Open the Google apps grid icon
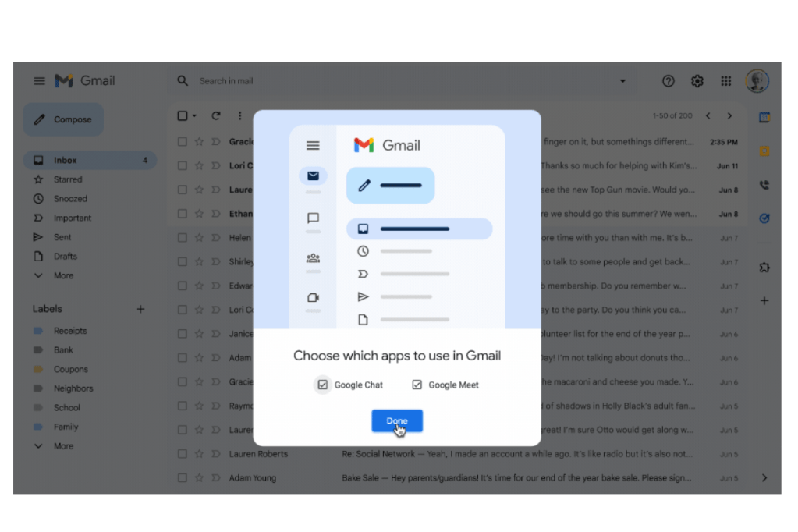 (x=725, y=81)
